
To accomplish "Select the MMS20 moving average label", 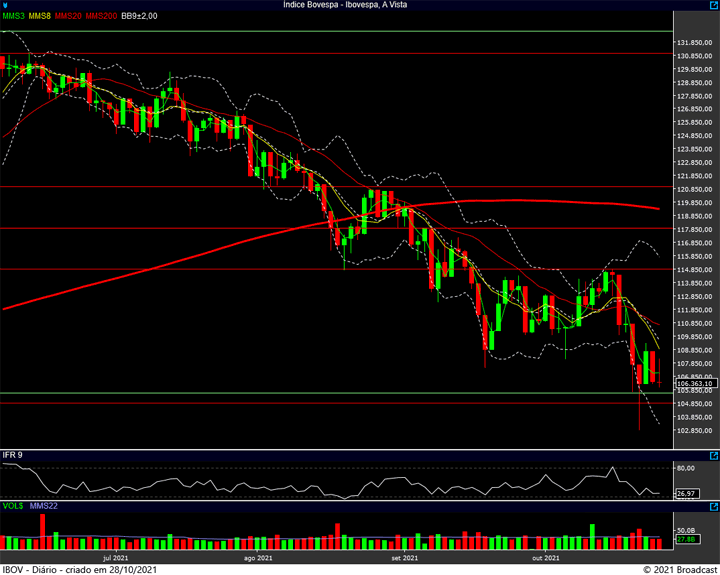I will click(68, 16).
